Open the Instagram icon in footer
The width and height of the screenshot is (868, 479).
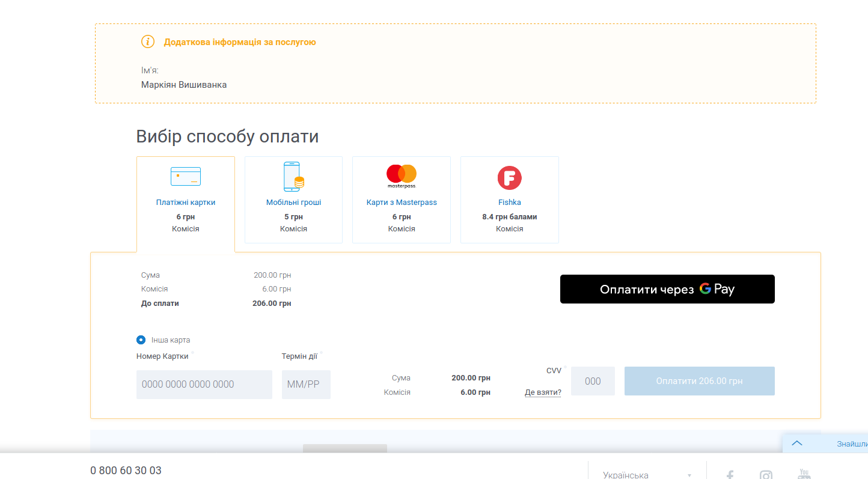[x=766, y=475]
